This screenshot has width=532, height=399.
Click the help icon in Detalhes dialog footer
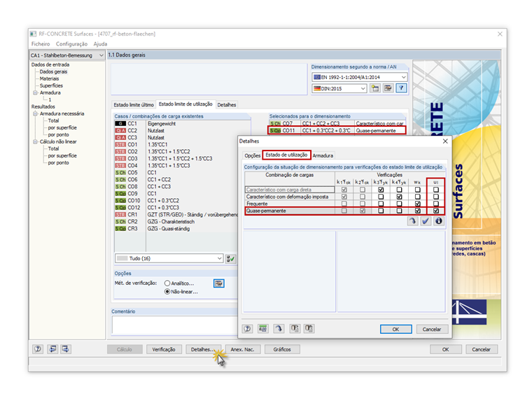247,328
